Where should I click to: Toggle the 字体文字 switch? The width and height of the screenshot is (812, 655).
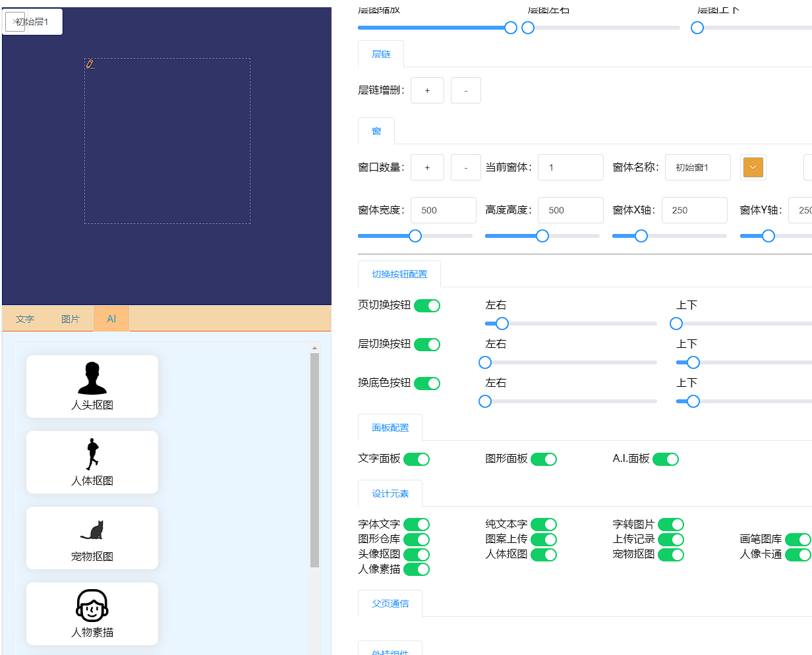click(x=417, y=525)
